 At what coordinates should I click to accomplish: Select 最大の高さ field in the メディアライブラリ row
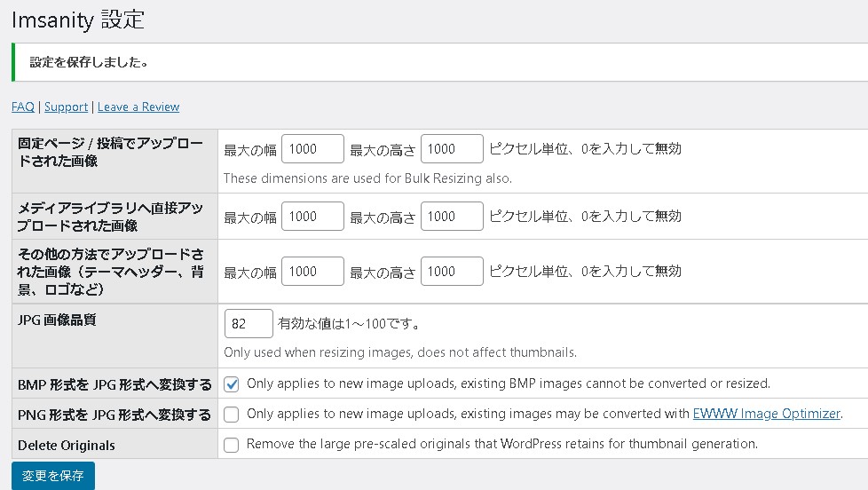[x=452, y=216]
